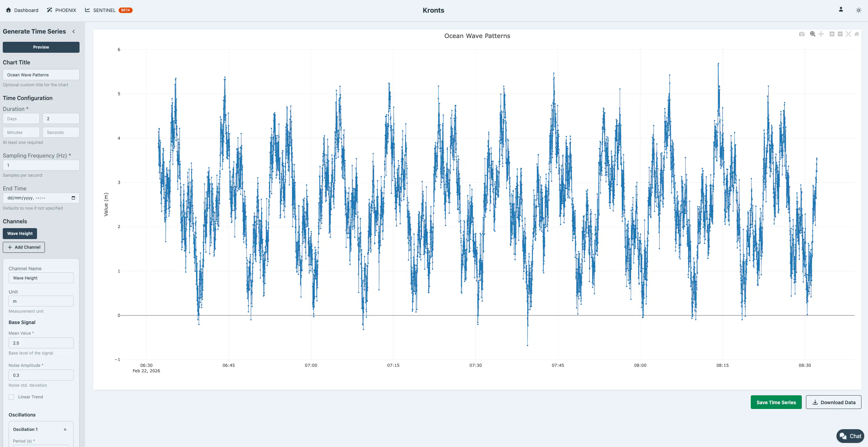Activate the pan tool for the chart

[821, 34]
